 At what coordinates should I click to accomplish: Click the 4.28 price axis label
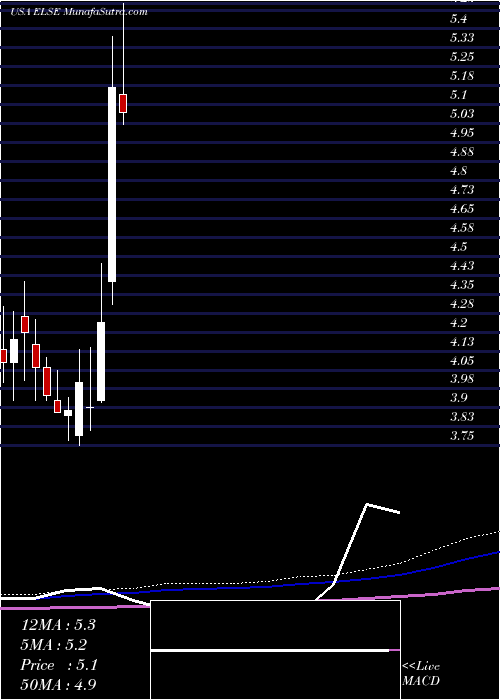[462, 304]
